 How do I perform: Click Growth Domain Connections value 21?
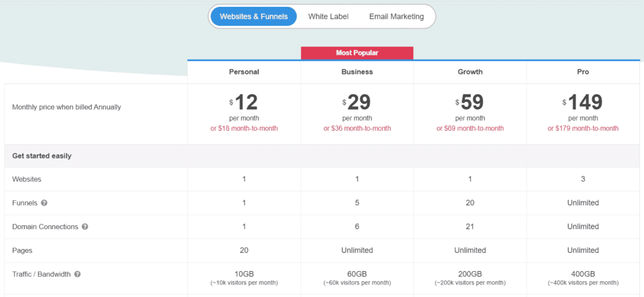(x=470, y=227)
